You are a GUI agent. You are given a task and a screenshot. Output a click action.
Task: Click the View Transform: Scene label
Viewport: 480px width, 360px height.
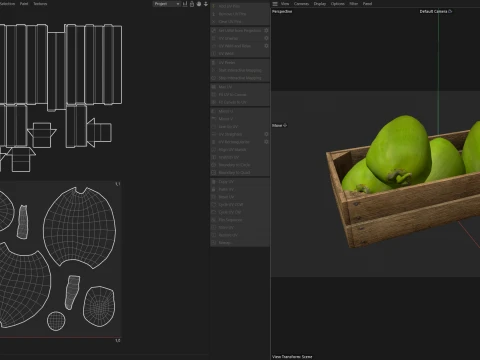pyautogui.click(x=292, y=357)
